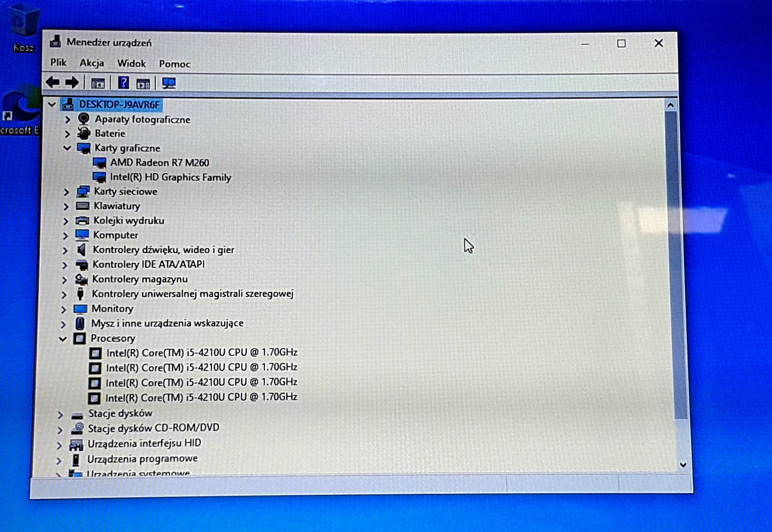Click the Urządzenia programowe device icon
Screen dimensions: 772x532
[76, 460]
